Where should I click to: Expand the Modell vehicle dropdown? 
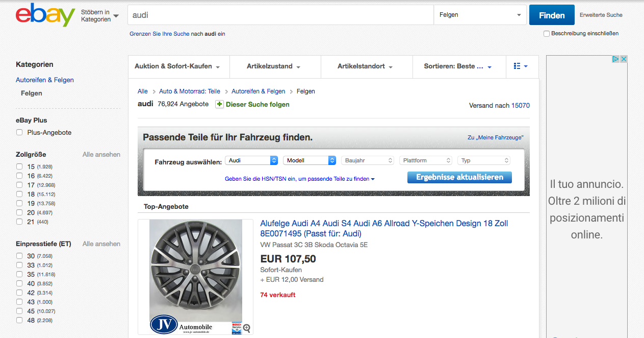(309, 160)
